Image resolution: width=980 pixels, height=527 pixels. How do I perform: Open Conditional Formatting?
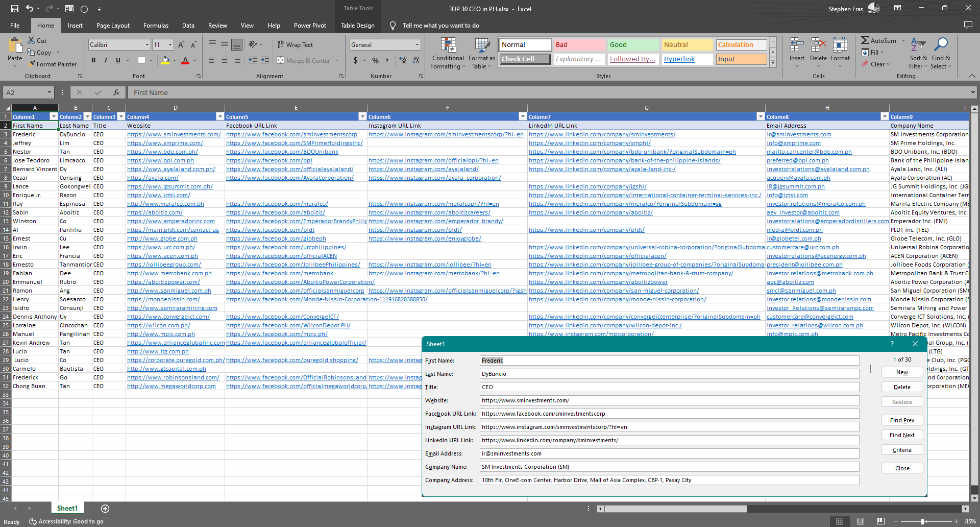[448, 53]
